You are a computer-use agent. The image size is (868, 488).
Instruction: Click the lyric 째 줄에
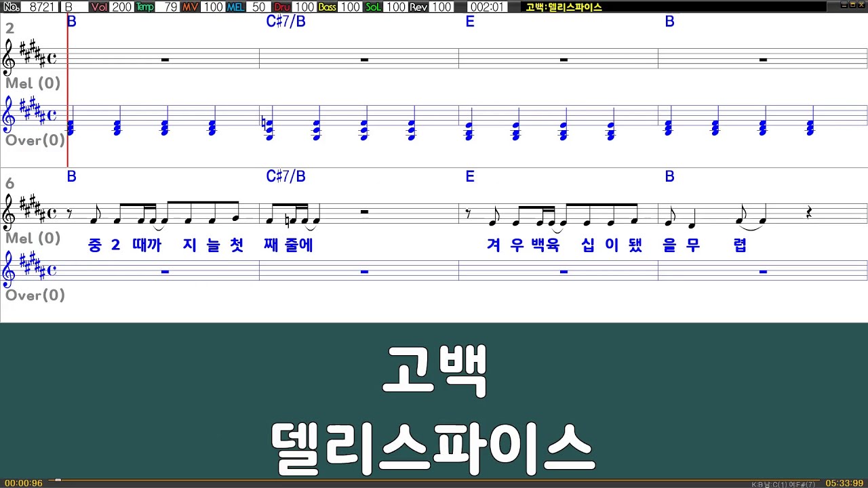click(289, 245)
